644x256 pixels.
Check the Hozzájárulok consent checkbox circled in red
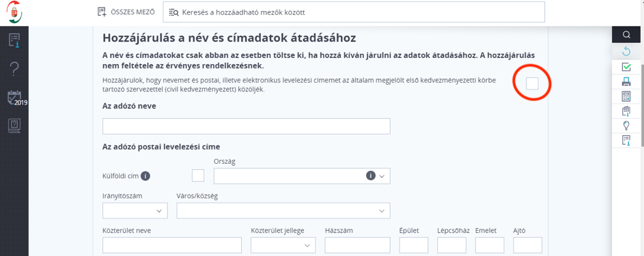click(x=532, y=83)
